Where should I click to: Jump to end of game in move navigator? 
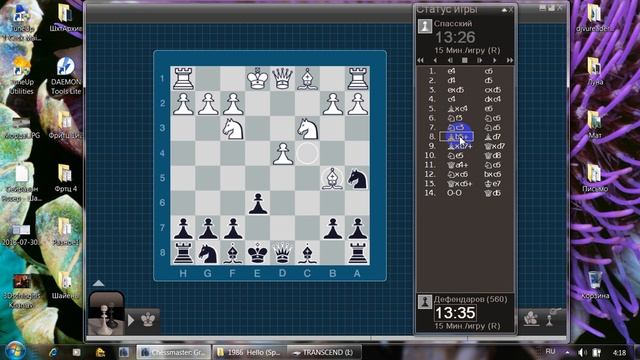(x=509, y=60)
